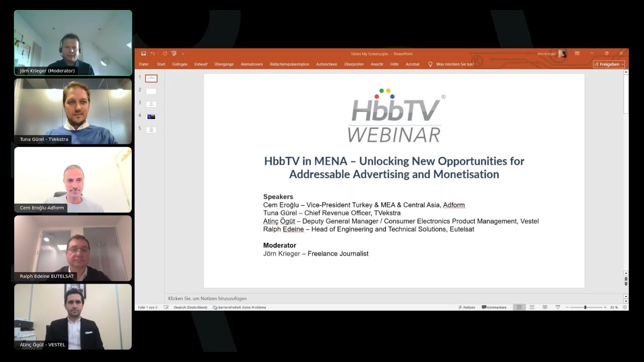
Task: Click the 93 % zoom level
Action: coord(614,307)
